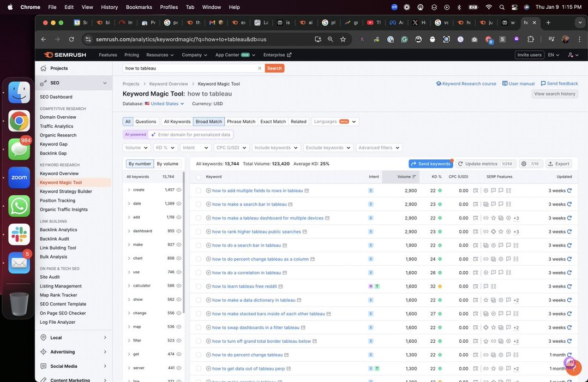
Task: Refresh metrics for 'how to add multiple fields to rows' row
Action: click(569, 190)
